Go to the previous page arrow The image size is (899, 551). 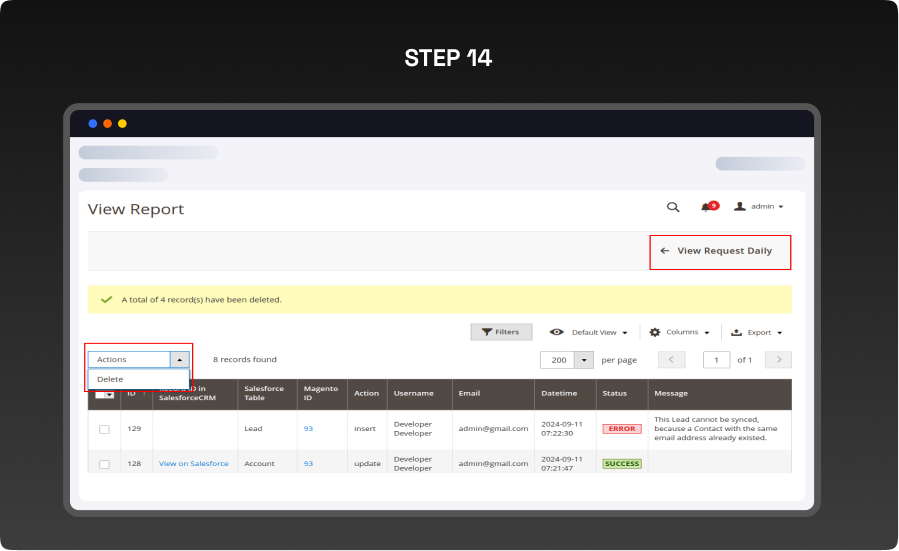click(671, 360)
